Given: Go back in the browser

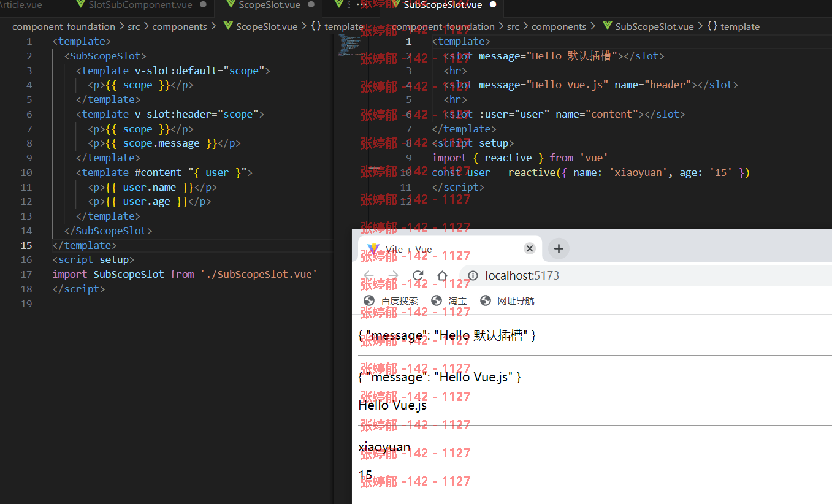Looking at the screenshot, I should click(369, 275).
